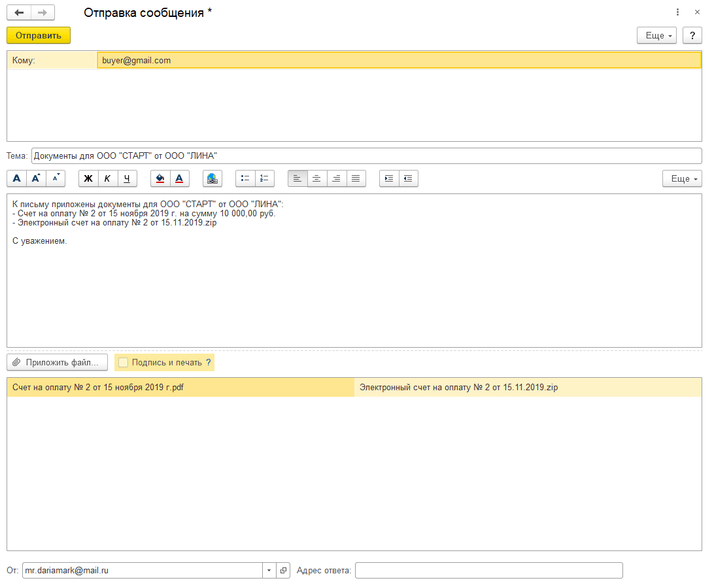The height and width of the screenshot is (583, 714).
Task: Open the text fill color picker
Action: [x=159, y=179]
